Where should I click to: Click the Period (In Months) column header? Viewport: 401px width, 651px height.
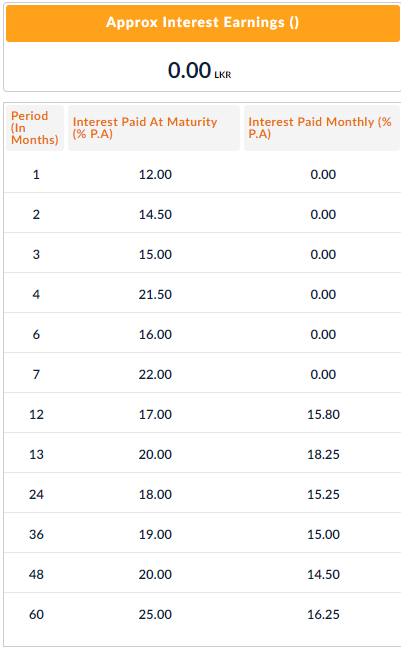(x=35, y=128)
